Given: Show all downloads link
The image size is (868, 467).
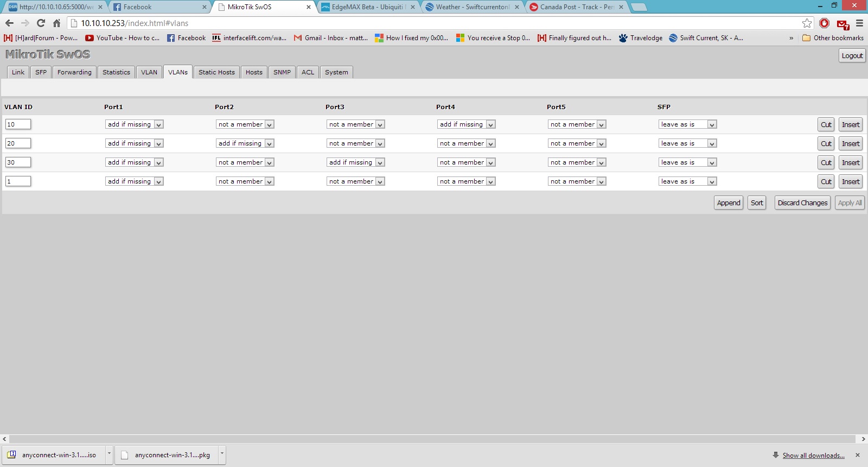Looking at the screenshot, I should (813, 456).
